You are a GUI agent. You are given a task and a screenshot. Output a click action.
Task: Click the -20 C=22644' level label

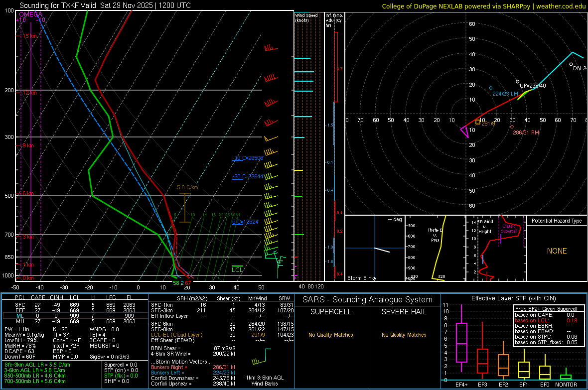coord(248,176)
